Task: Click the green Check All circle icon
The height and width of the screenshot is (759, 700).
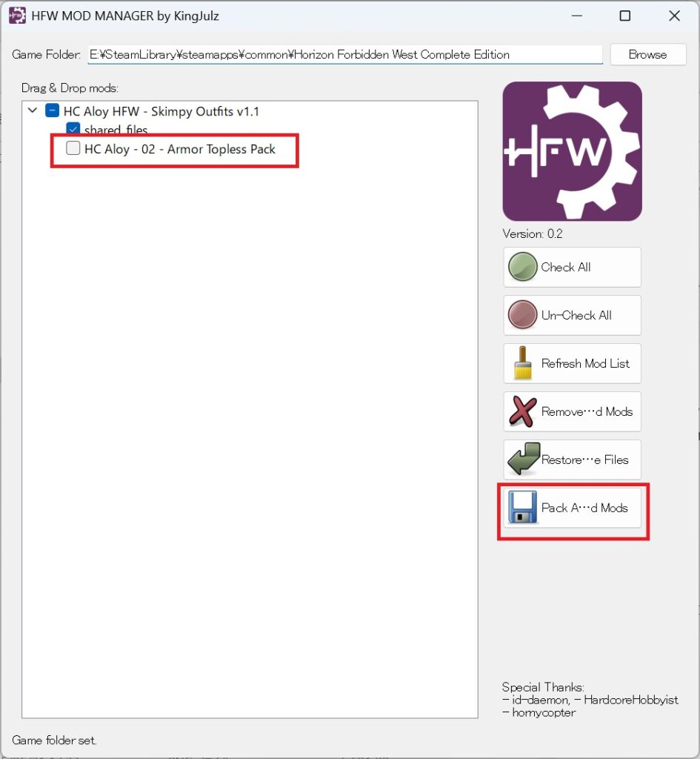Action: click(x=522, y=267)
